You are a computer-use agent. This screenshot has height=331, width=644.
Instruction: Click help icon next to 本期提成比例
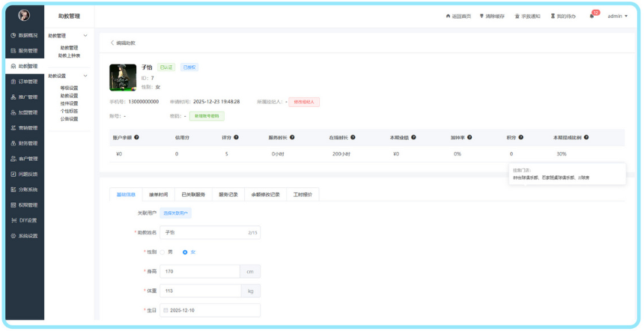[586, 138]
